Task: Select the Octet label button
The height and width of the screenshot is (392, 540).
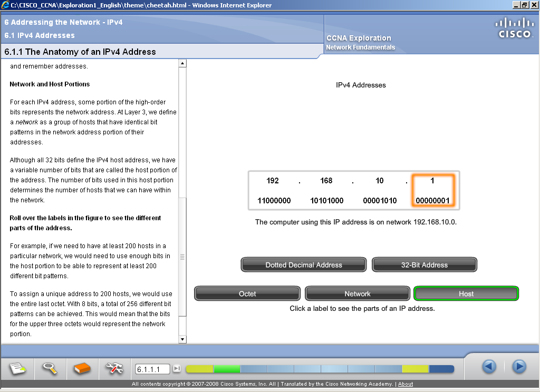Action: click(247, 293)
